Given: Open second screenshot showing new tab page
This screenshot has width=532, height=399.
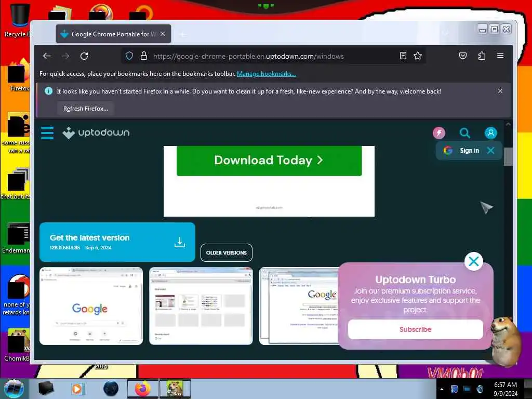Looking at the screenshot, I should coord(201,306).
